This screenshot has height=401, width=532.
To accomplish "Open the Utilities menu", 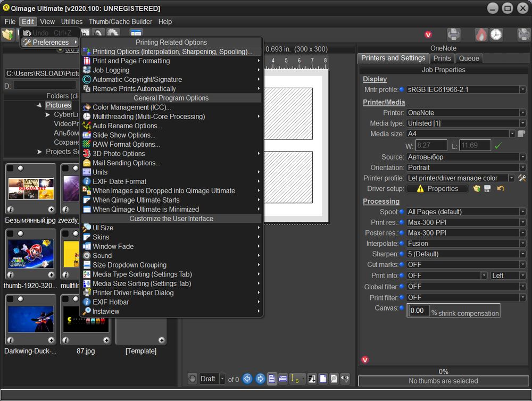I will [71, 22].
